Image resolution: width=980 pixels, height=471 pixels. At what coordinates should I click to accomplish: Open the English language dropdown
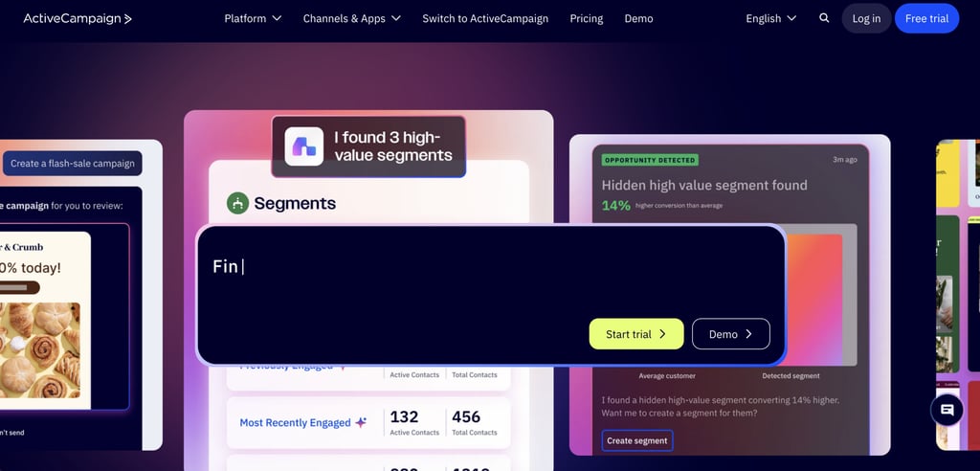[x=770, y=19]
